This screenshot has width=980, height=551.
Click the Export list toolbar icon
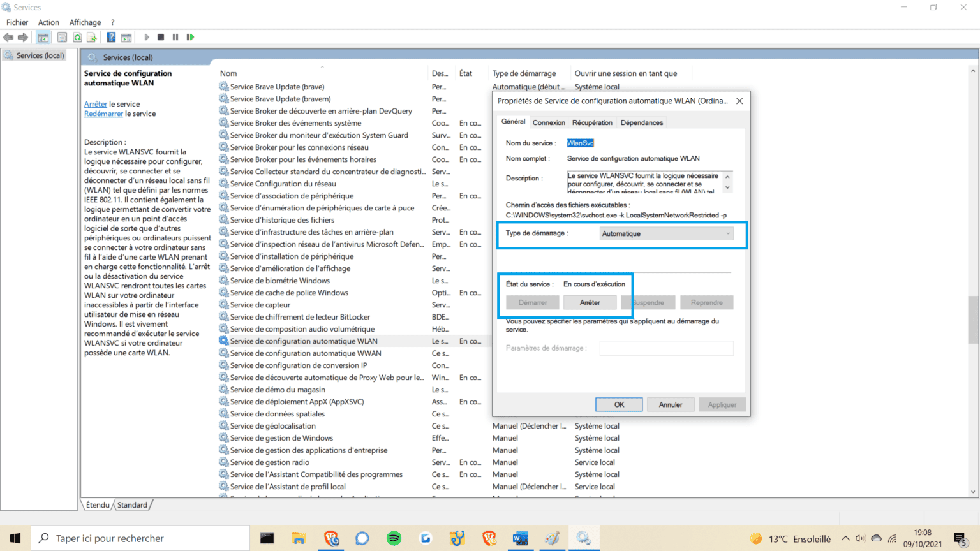pos(92,38)
